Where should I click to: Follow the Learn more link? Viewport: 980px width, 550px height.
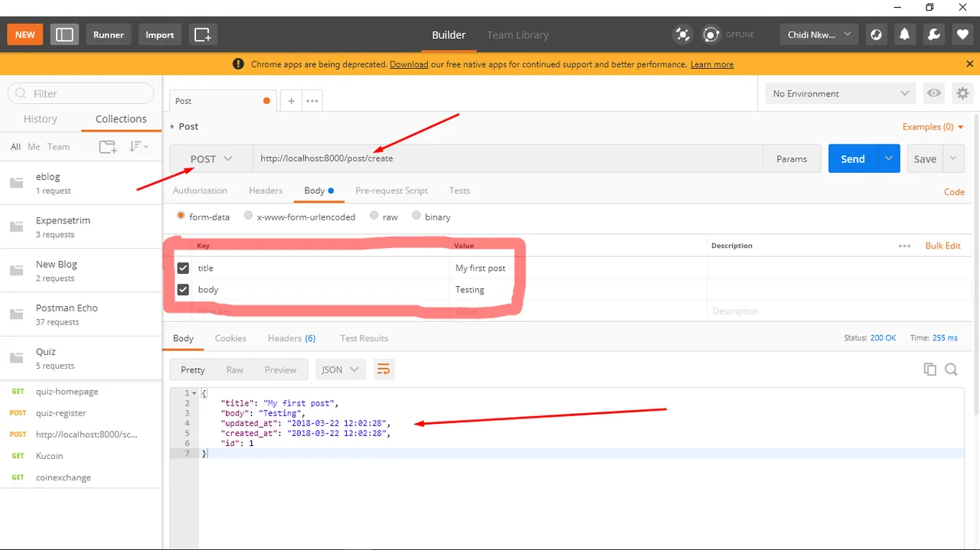(x=712, y=64)
